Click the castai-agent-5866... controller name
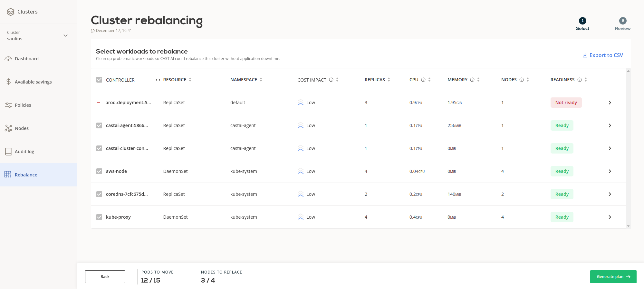Viewport: 644px width, 289px height. click(x=127, y=125)
